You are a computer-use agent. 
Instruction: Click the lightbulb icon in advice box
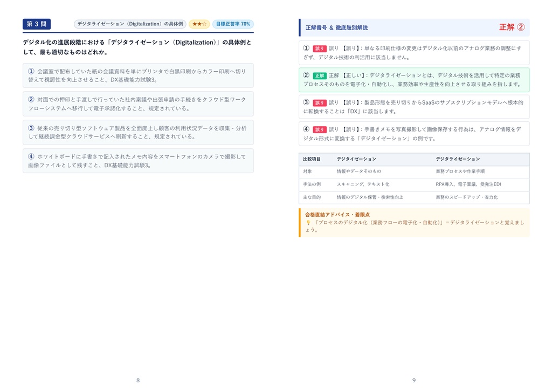(308, 223)
